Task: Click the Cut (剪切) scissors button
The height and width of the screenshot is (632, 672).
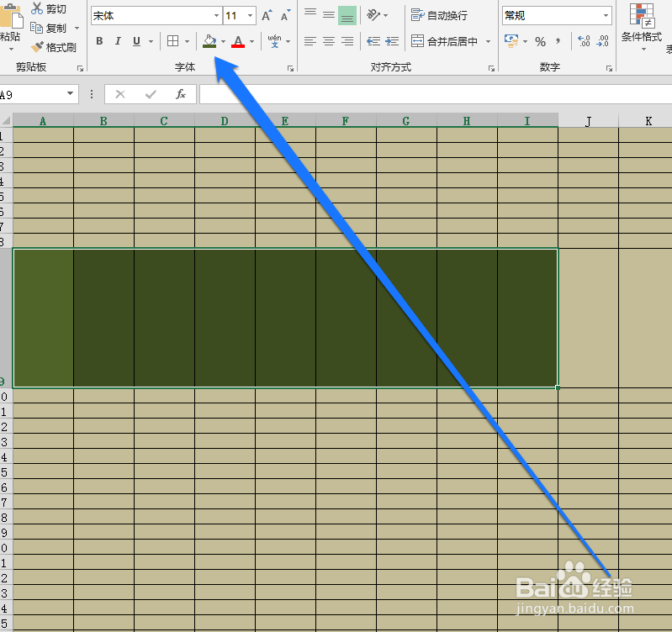Action: click(x=49, y=8)
